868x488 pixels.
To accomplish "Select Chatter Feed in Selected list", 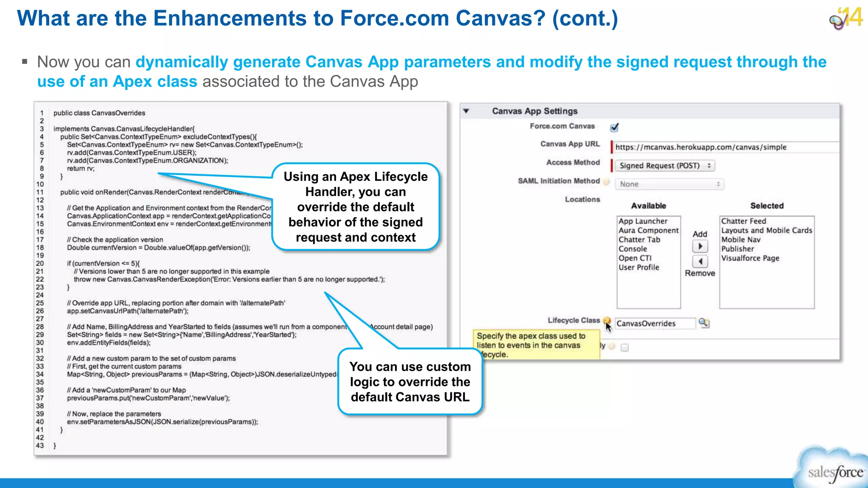I will [x=744, y=221].
